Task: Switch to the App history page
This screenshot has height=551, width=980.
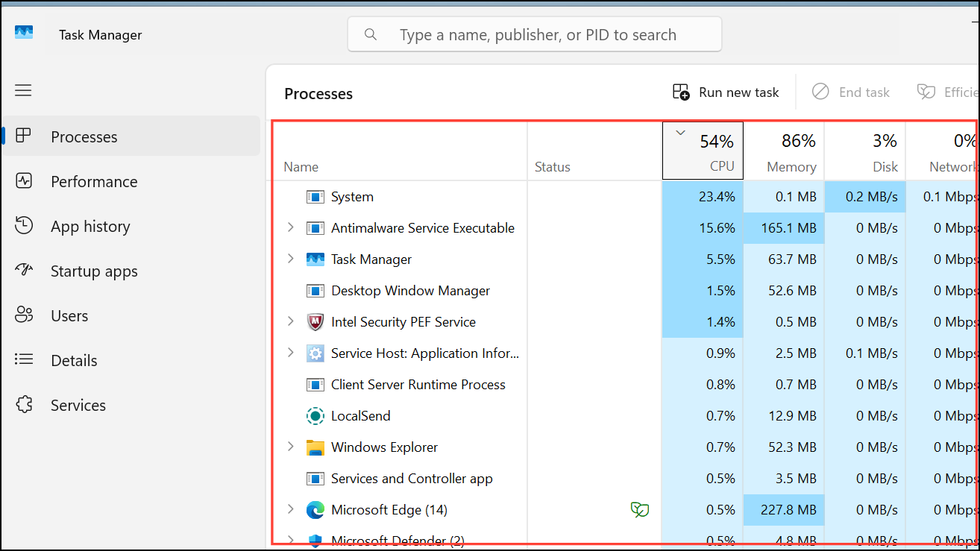Action: (x=131, y=225)
